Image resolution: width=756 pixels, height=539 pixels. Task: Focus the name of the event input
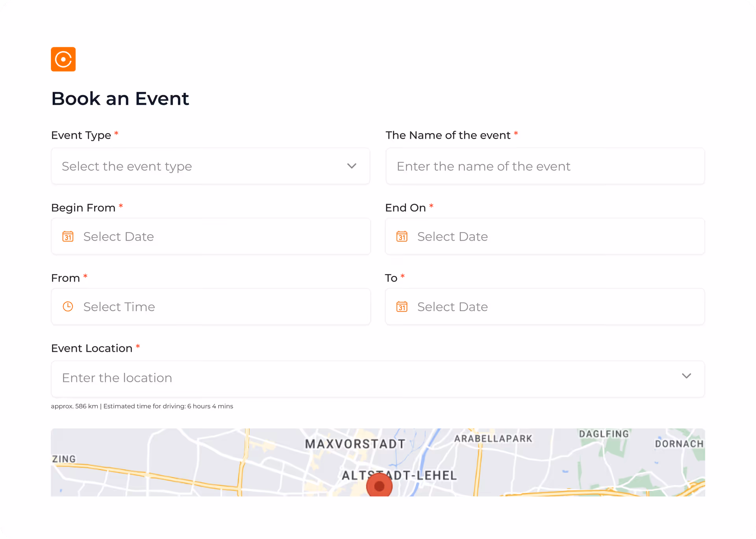tap(545, 166)
